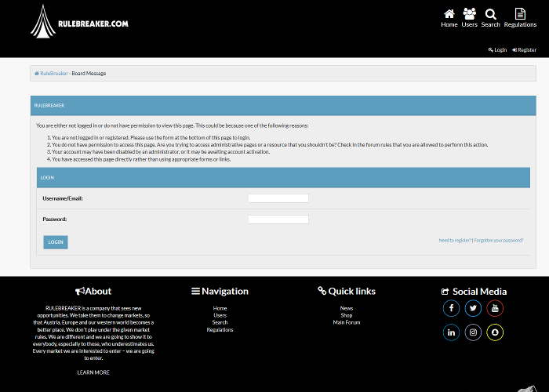This screenshot has width=549, height=392.
Task: Click 'Need to register?' link
Action: [x=455, y=240]
